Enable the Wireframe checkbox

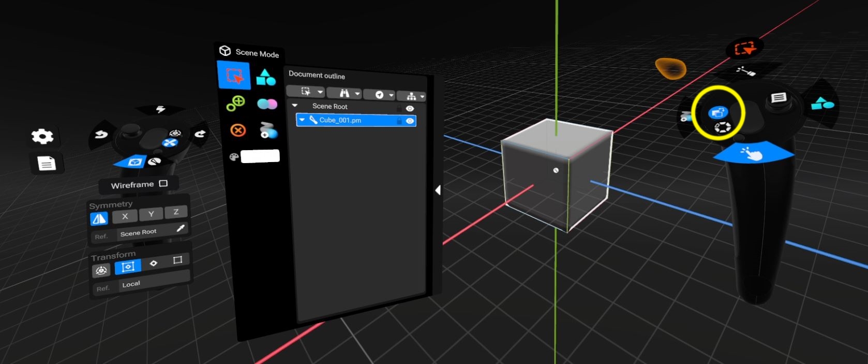coord(163,183)
